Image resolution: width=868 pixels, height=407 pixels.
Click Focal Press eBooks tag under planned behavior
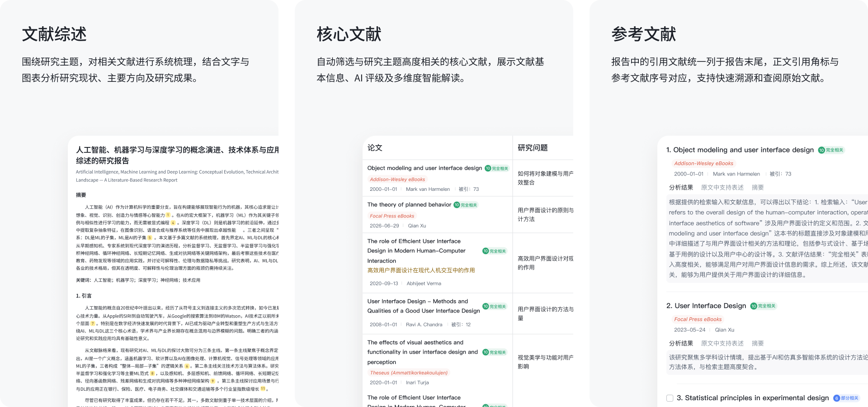(392, 216)
